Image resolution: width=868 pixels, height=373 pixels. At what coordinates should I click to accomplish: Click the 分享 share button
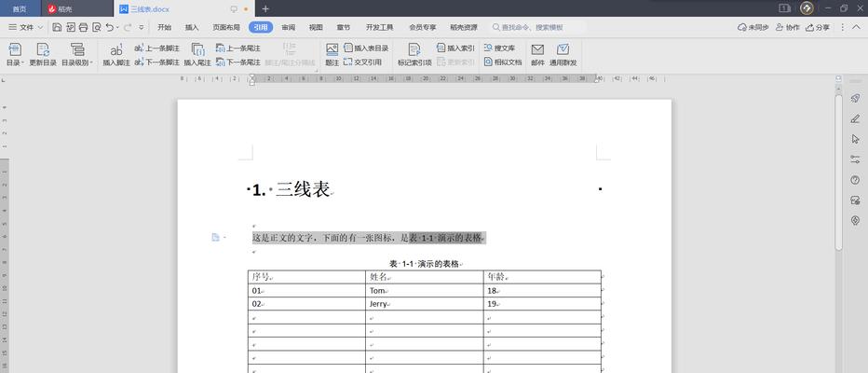point(818,27)
